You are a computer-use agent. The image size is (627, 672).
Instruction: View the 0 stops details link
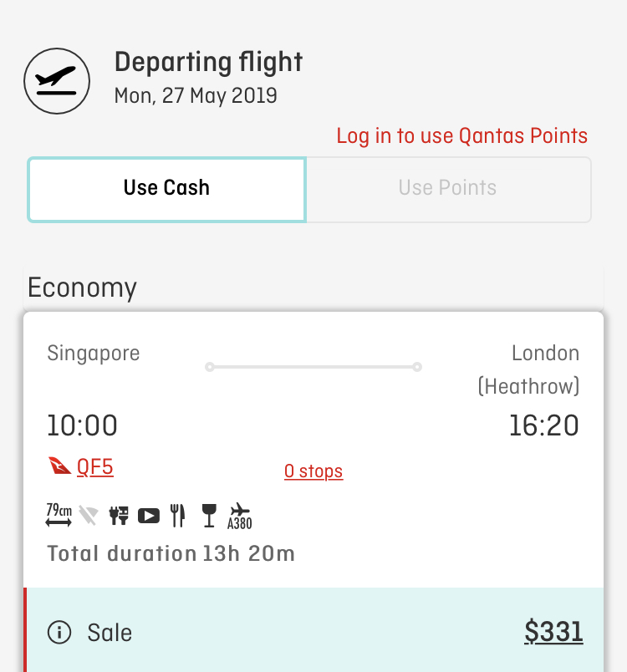coord(313,471)
